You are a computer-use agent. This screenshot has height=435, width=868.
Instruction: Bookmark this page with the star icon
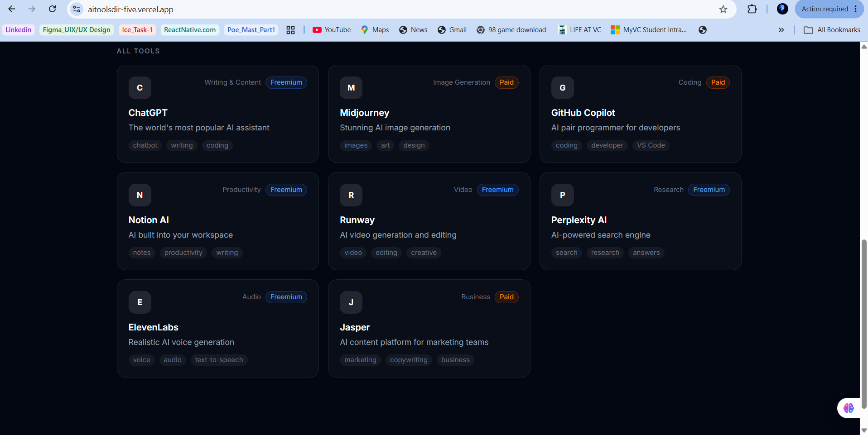723,9
